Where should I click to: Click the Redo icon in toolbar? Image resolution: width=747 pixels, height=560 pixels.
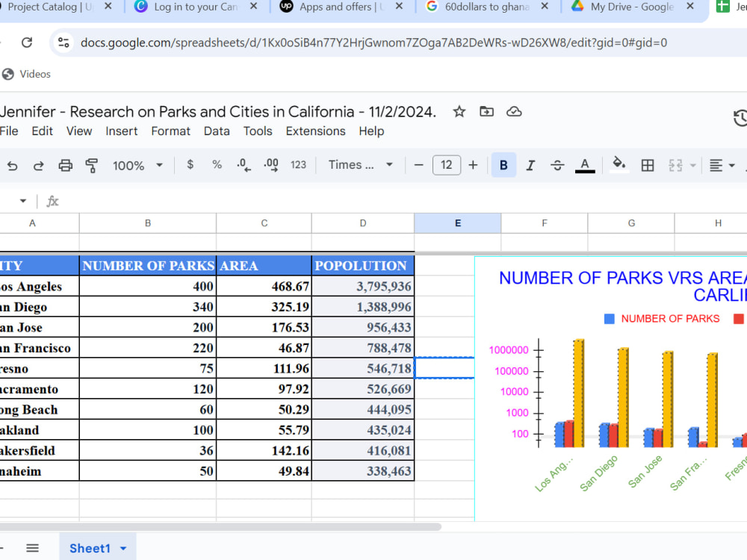39,165
